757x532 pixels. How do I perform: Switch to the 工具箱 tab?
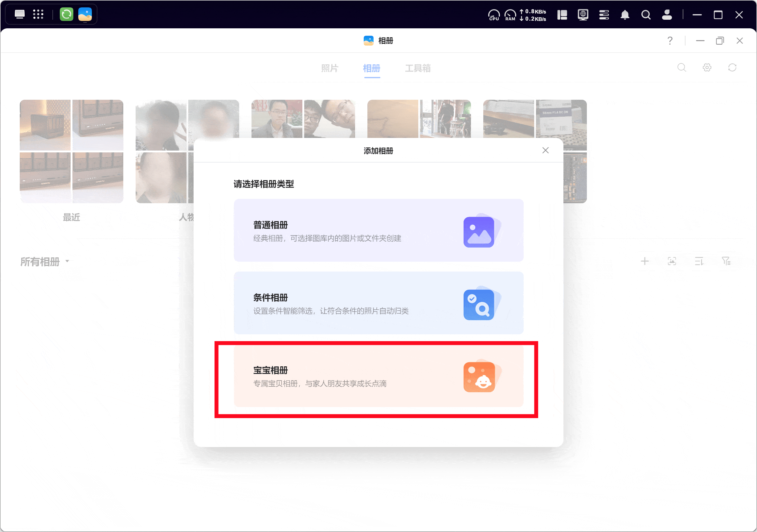pos(417,68)
